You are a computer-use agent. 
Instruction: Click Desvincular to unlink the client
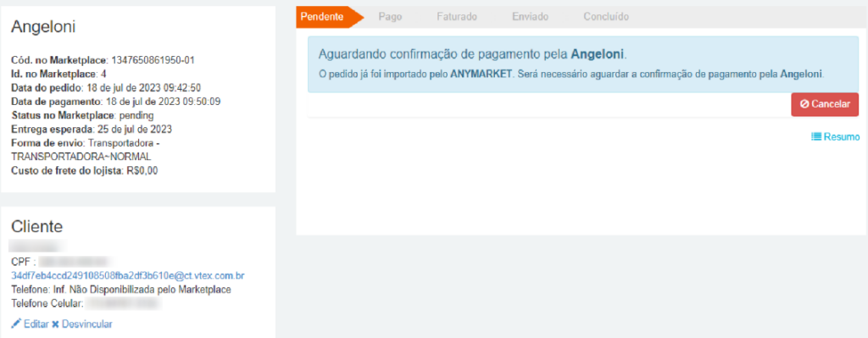(82, 324)
